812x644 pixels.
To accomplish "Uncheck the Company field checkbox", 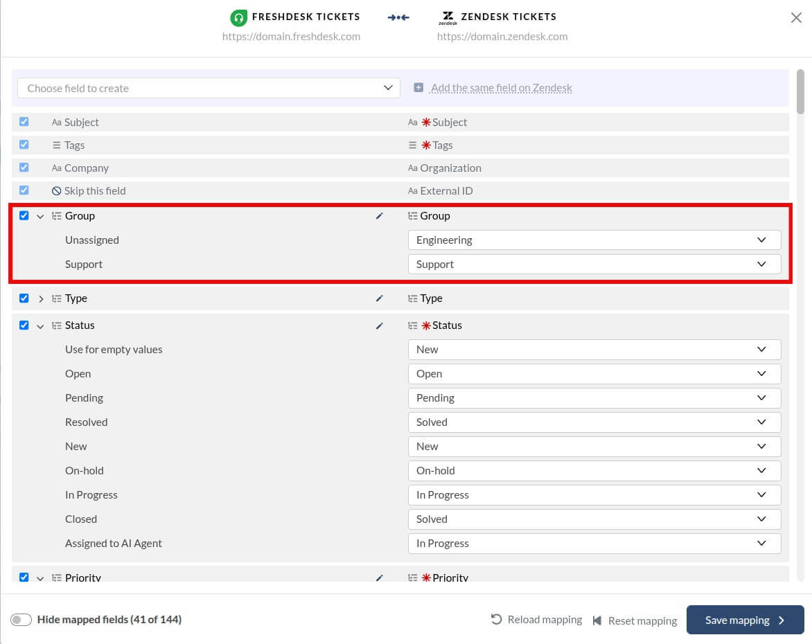I will pos(24,167).
